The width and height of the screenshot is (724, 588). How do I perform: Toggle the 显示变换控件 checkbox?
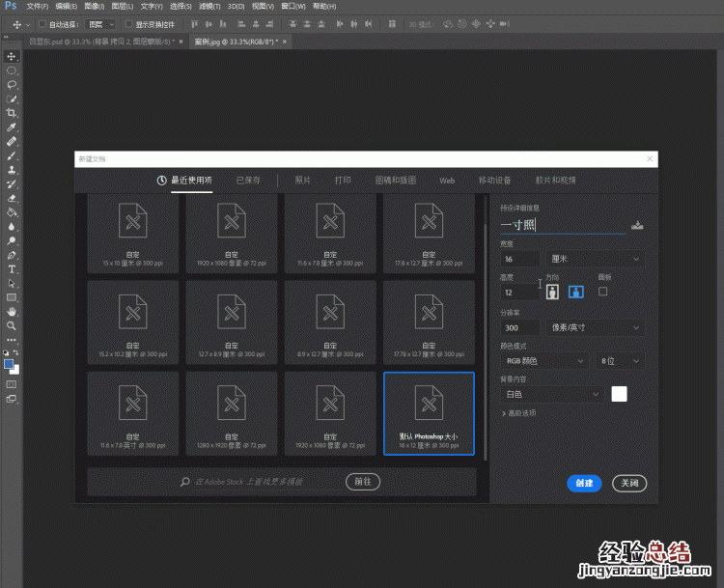[128, 23]
